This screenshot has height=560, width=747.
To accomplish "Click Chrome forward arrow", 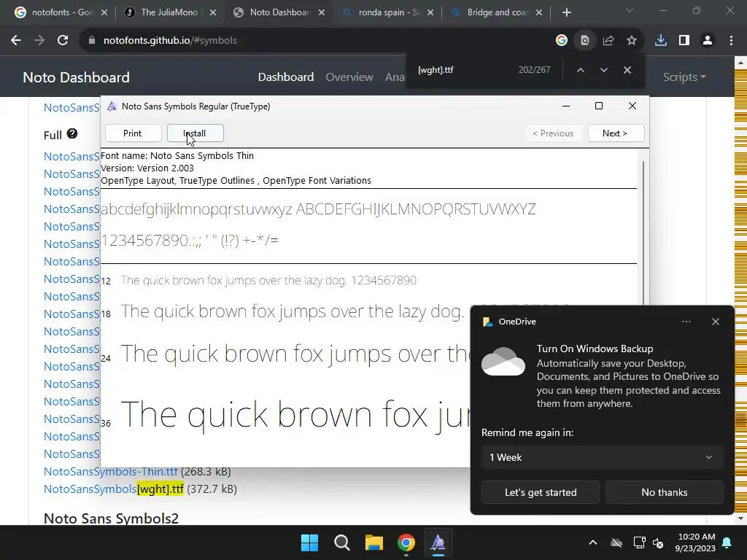I will (x=39, y=41).
